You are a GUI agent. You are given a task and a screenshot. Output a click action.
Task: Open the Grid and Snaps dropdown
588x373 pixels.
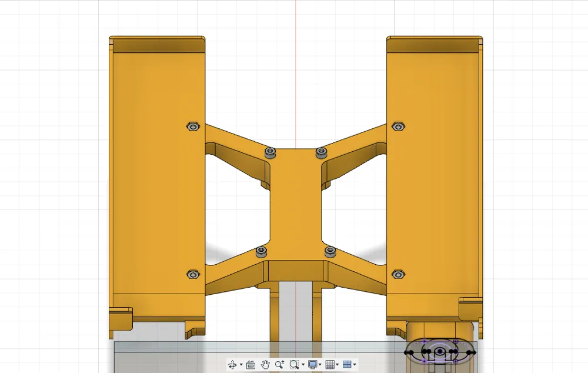tap(338, 365)
